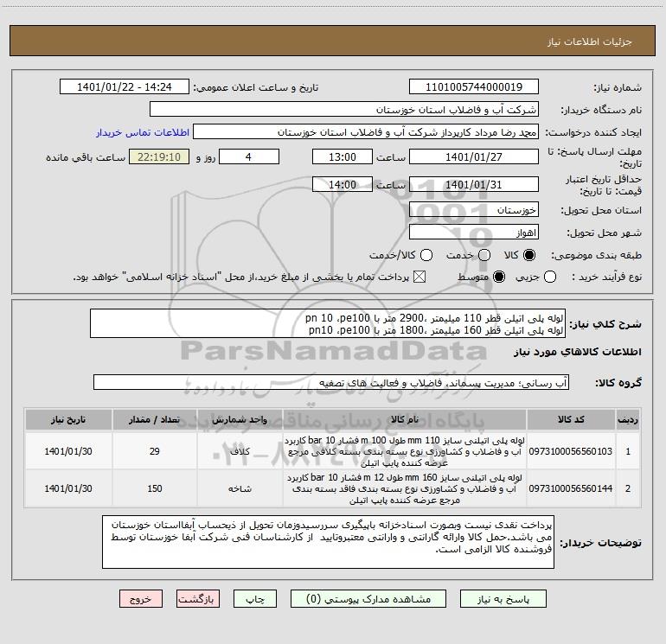Click the توضیحات خریدار label

point(600,543)
